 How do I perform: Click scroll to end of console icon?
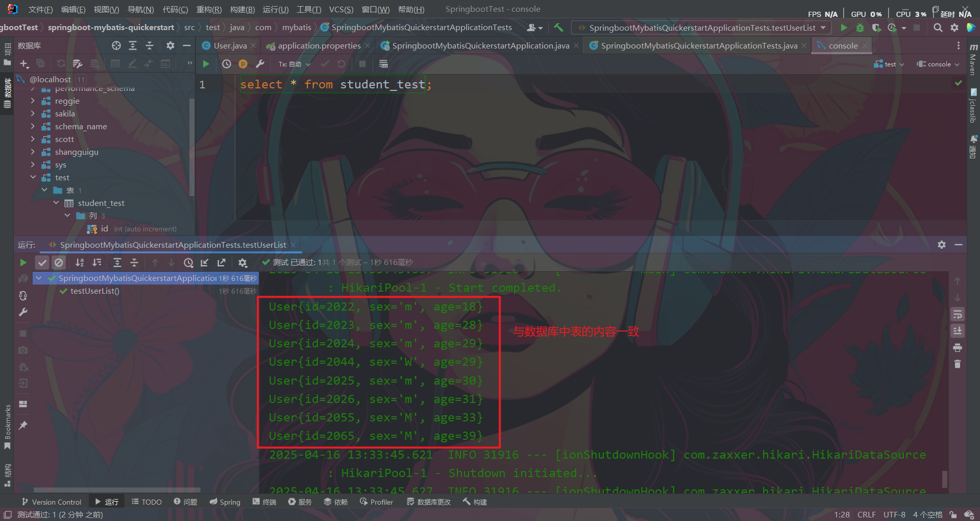958,331
